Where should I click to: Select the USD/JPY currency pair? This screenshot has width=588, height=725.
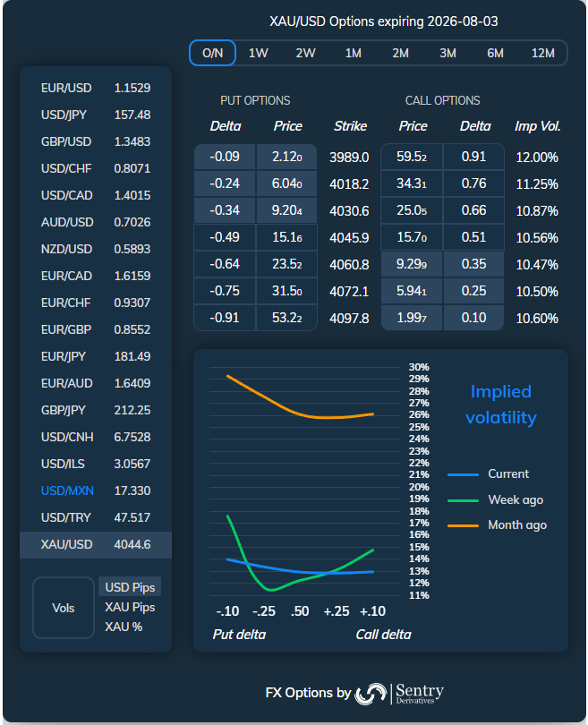pyautogui.click(x=96, y=115)
